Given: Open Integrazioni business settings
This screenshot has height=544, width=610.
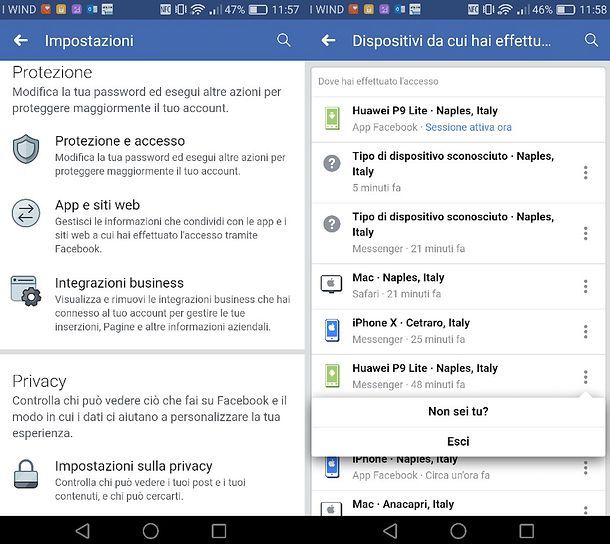Looking at the screenshot, I should pyautogui.click(x=152, y=304).
